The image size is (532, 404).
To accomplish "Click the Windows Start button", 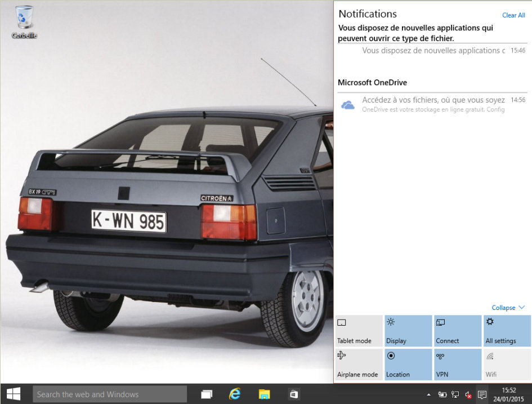I will [x=14, y=394].
